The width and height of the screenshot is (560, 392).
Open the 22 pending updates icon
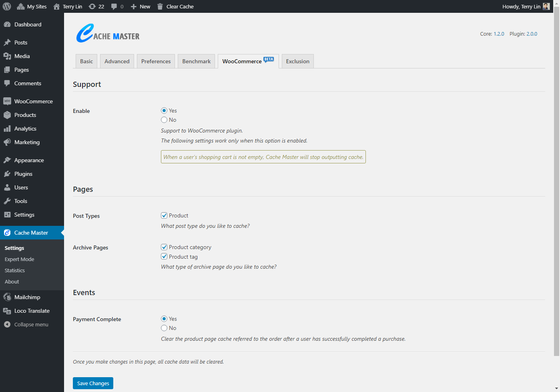point(92,6)
